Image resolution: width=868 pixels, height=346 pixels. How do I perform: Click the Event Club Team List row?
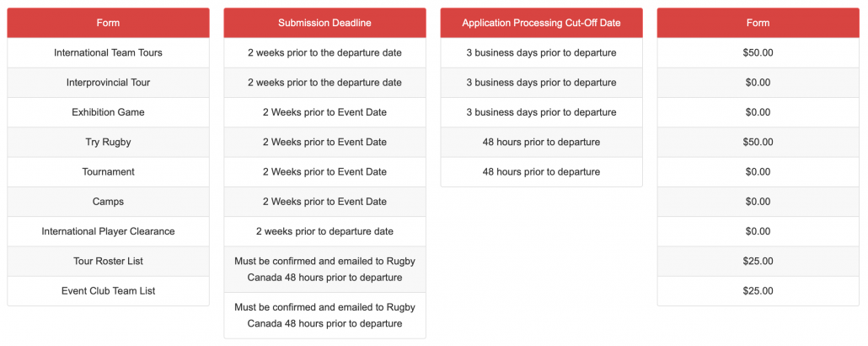(108, 291)
